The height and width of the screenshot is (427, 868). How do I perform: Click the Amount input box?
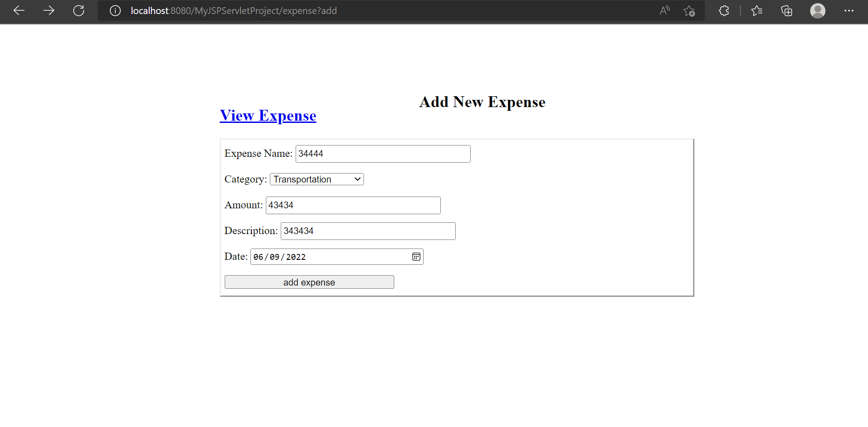(x=353, y=205)
